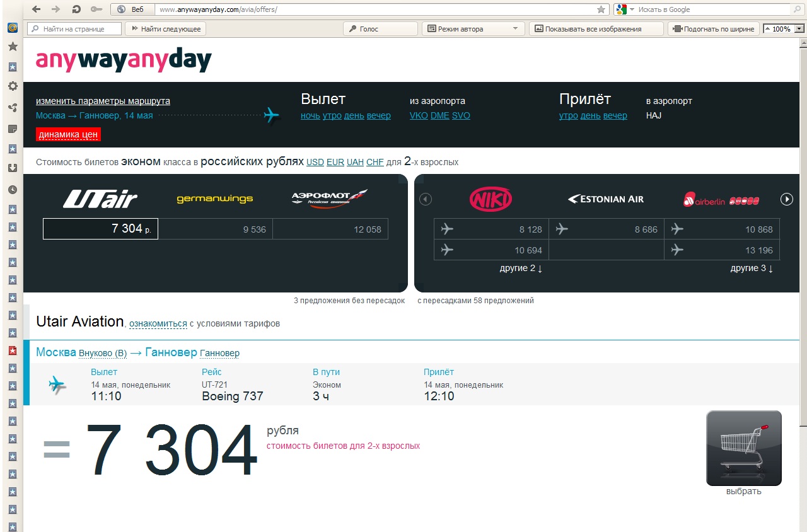Go back with the browser back arrow
807x532 pixels.
[x=37, y=9]
